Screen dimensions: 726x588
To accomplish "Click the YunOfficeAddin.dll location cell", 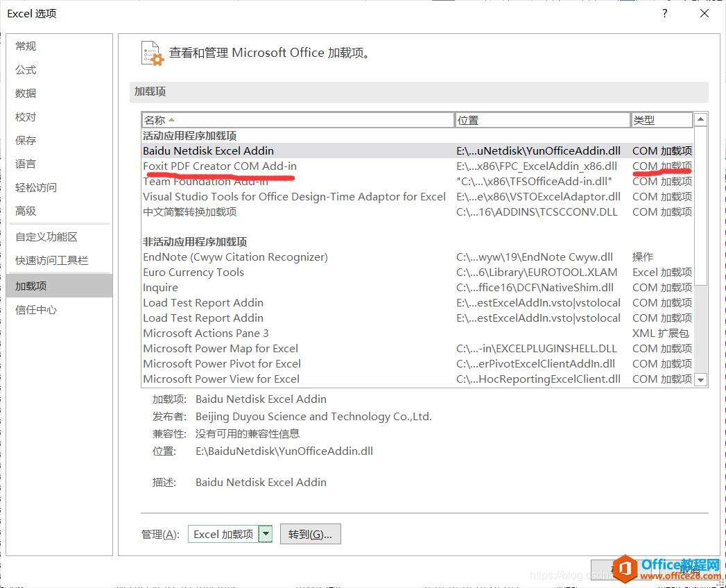I will [x=539, y=151].
